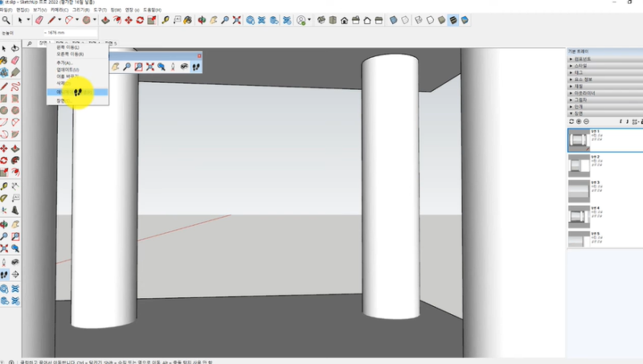Pick the Follow Me tool in left toolset
The image size is (643, 364).
click(15, 160)
